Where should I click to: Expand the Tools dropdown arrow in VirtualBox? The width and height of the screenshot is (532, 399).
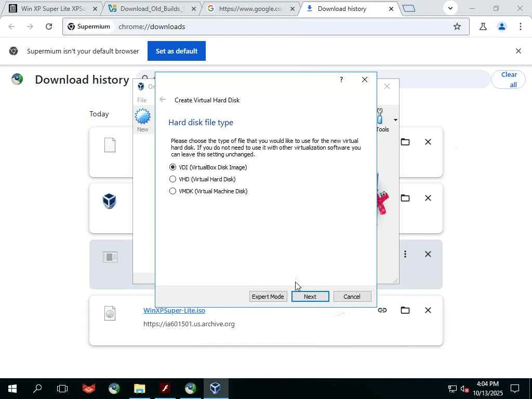tap(395, 120)
